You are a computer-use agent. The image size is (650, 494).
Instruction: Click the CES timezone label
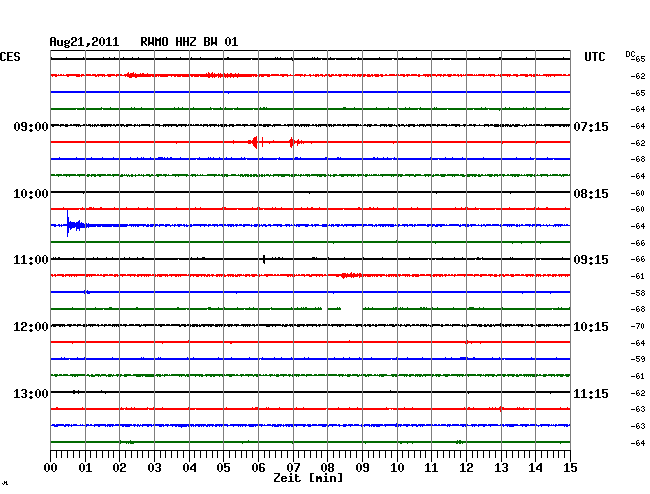10,57
